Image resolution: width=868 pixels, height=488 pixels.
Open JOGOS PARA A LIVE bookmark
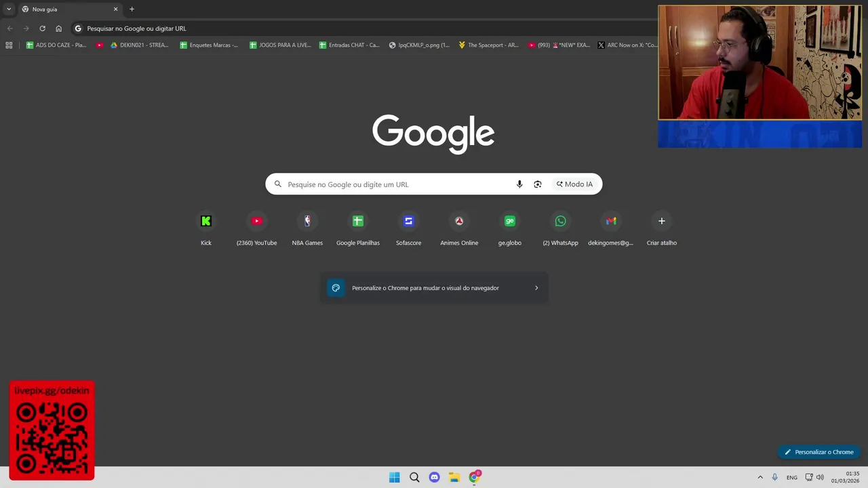[280, 45]
